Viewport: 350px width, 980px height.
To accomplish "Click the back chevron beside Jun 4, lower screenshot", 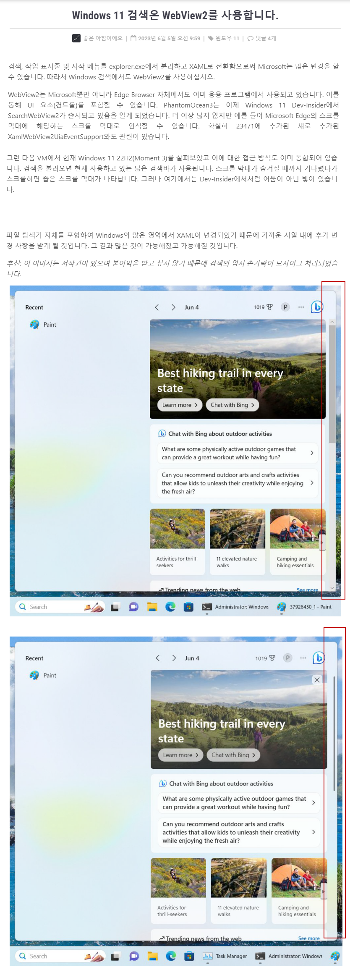I will [158, 658].
